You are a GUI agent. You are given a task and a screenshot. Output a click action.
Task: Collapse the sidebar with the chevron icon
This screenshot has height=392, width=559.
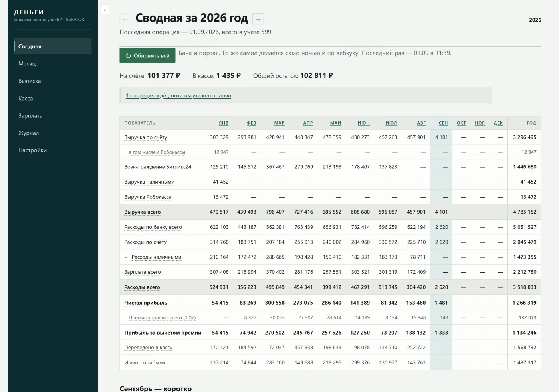[x=105, y=10]
